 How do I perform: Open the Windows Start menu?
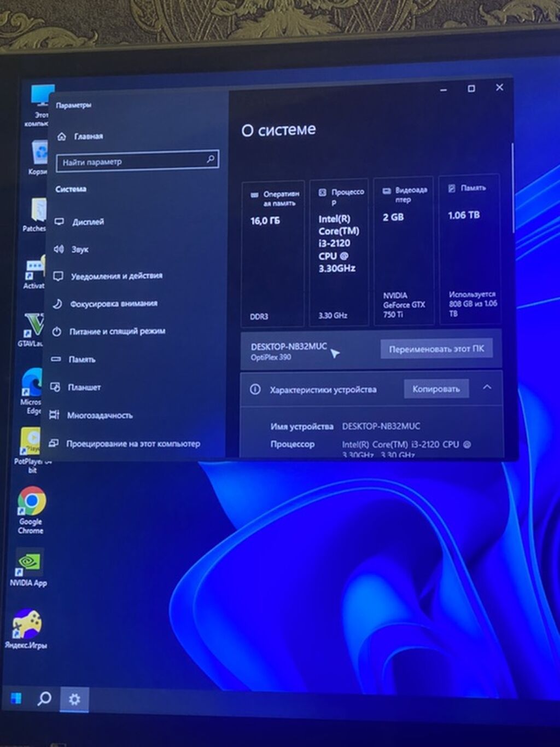[x=16, y=698]
